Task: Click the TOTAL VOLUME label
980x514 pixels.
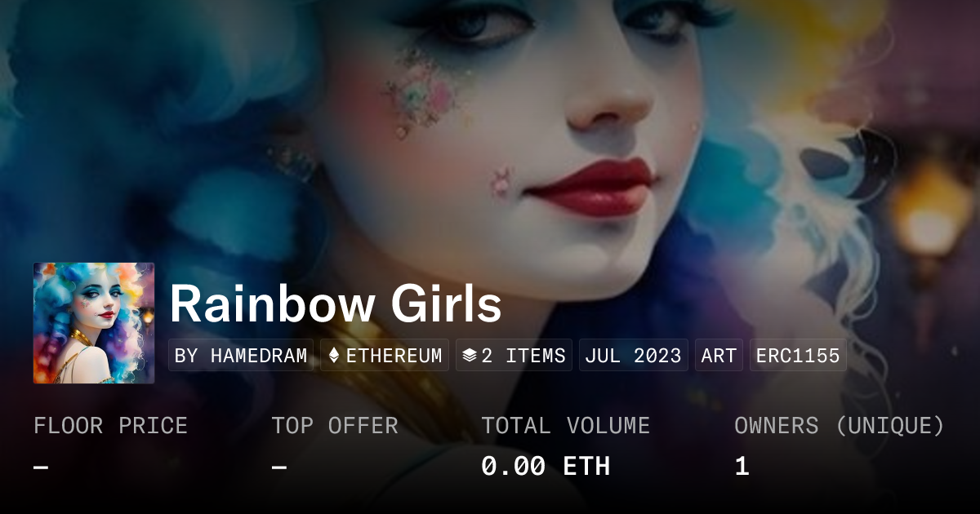Action: [565, 426]
